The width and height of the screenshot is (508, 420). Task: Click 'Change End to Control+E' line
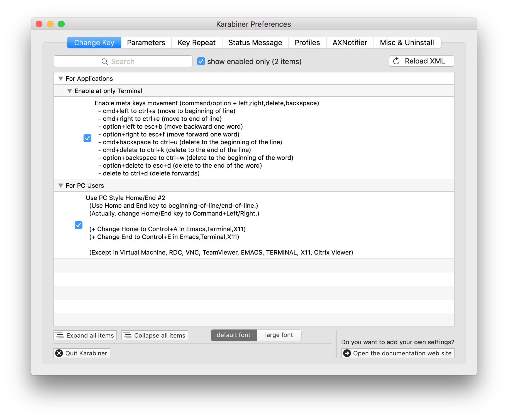click(164, 237)
